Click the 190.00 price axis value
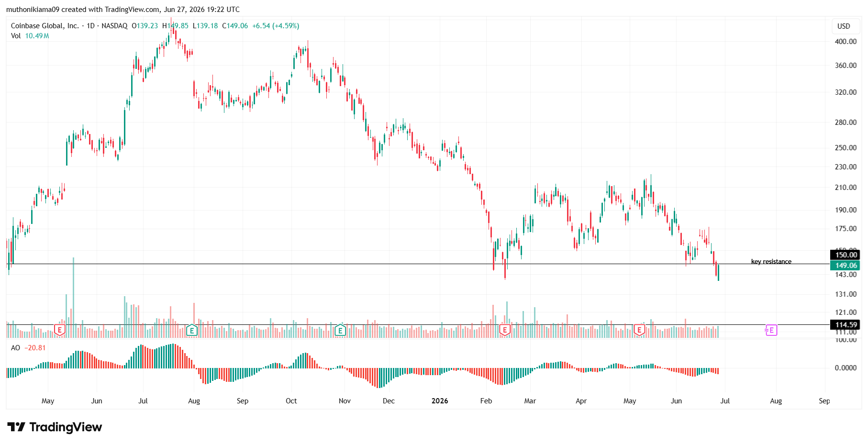The width and height of the screenshot is (868, 445). coord(846,210)
